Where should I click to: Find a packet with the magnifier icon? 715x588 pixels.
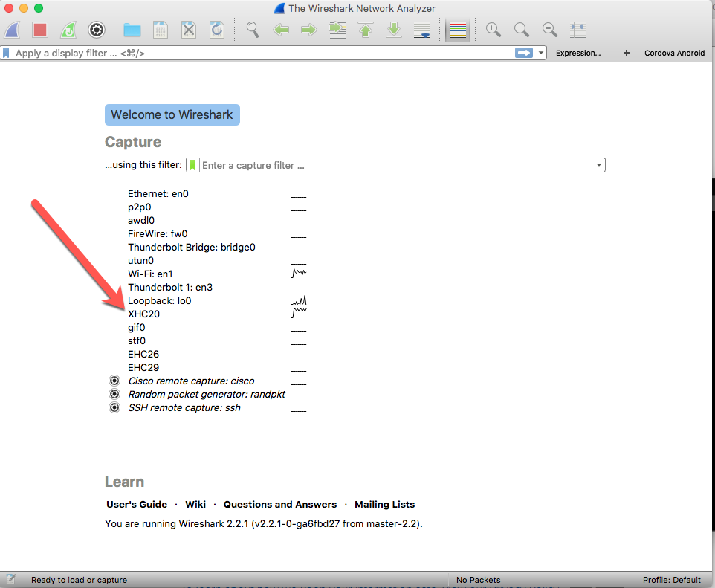252,30
